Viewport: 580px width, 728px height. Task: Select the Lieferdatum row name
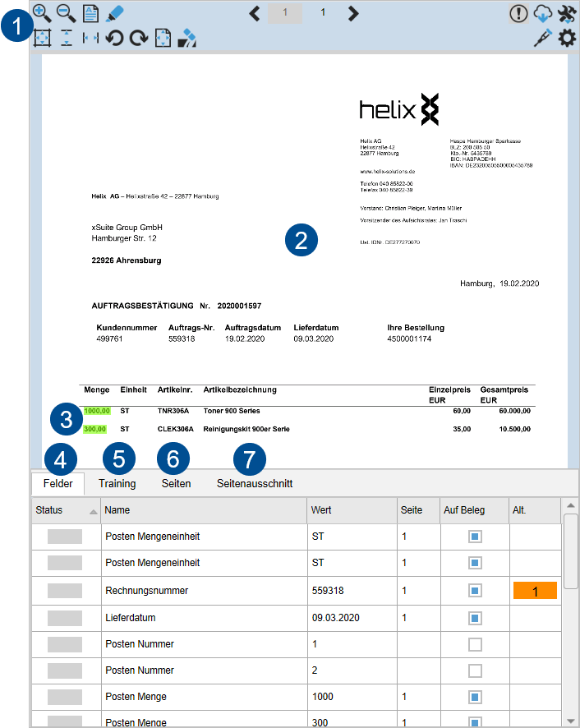(131, 618)
